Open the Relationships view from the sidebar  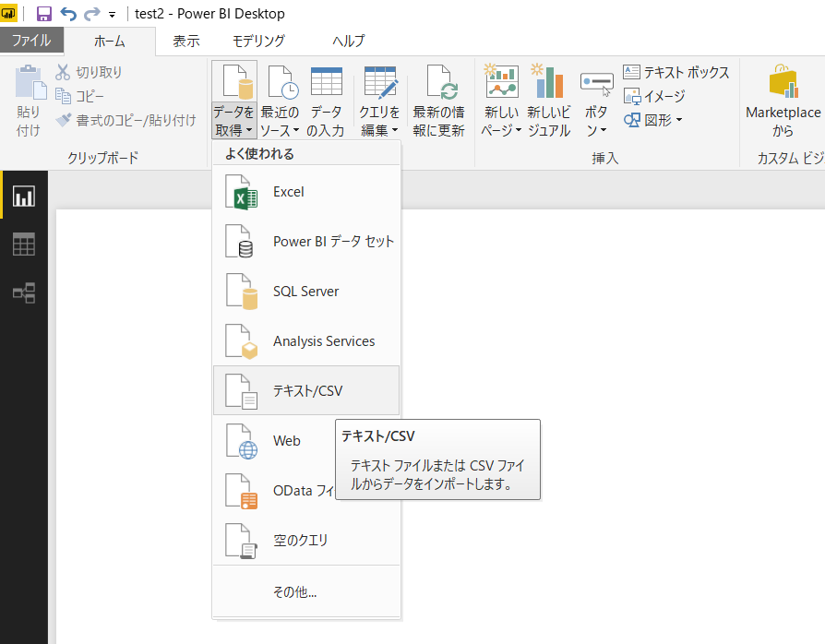(23, 292)
